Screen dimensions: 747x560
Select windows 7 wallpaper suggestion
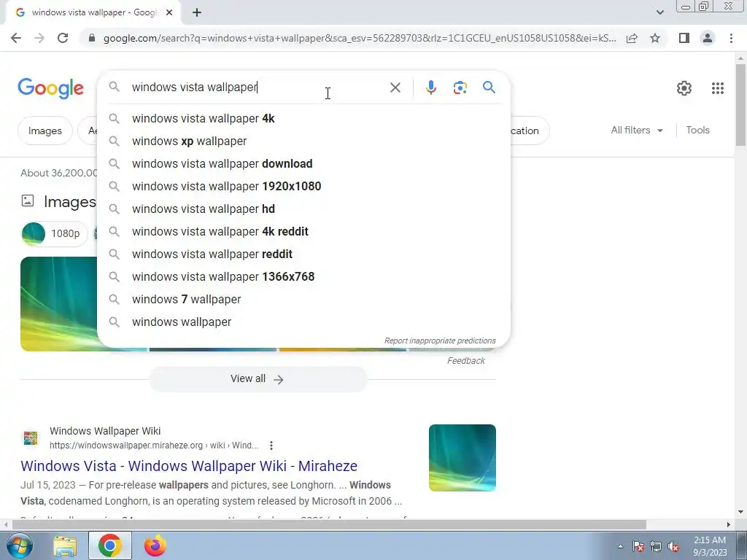(x=303, y=300)
